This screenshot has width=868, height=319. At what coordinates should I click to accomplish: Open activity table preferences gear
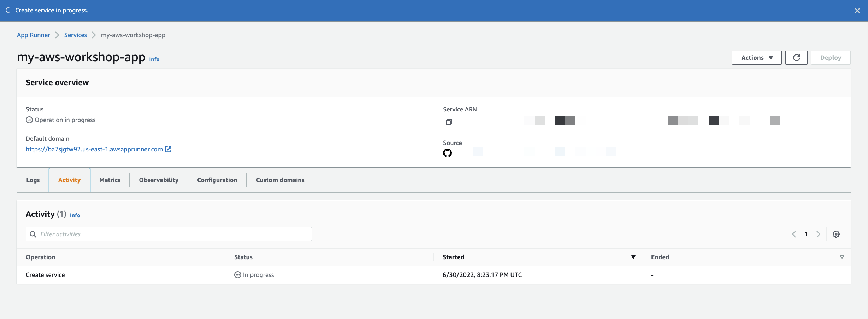(836, 234)
